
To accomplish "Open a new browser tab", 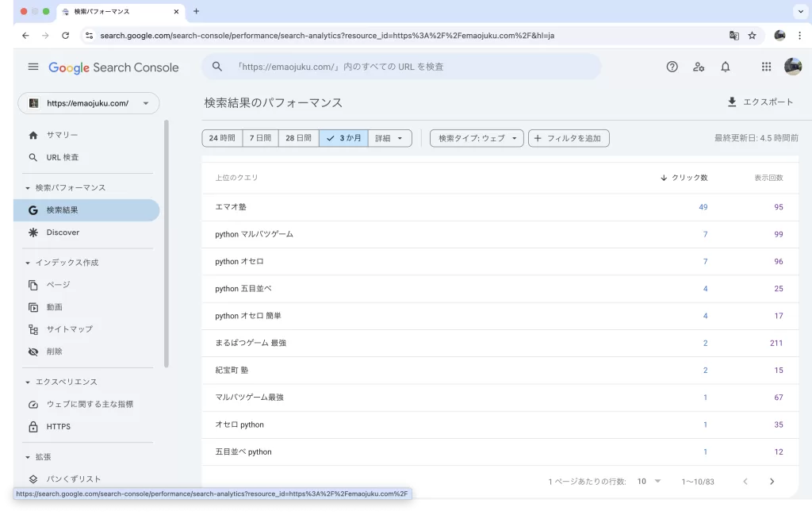I will click(x=197, y=11).
